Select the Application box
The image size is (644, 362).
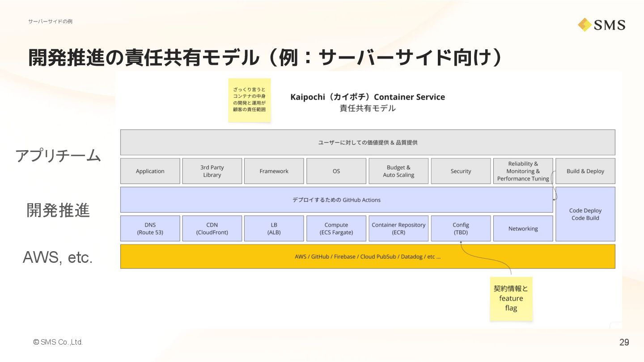point(150,171)
